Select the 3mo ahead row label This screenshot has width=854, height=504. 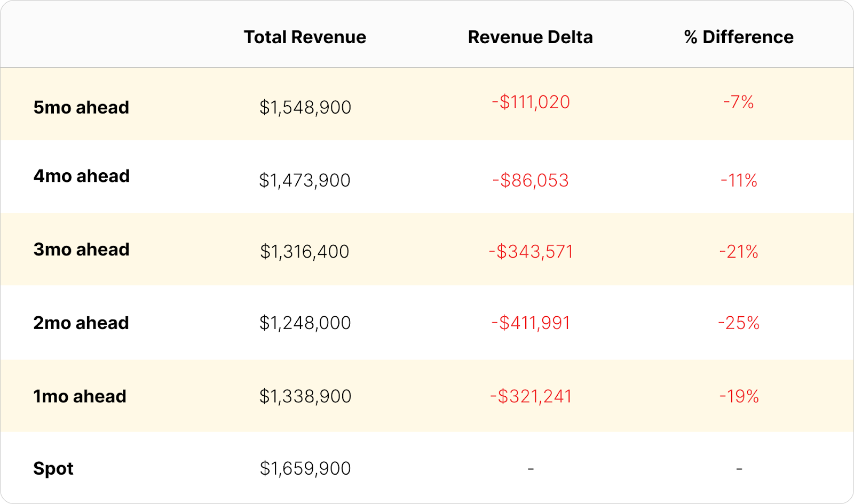pyautogui.click(x=82, y=250)
